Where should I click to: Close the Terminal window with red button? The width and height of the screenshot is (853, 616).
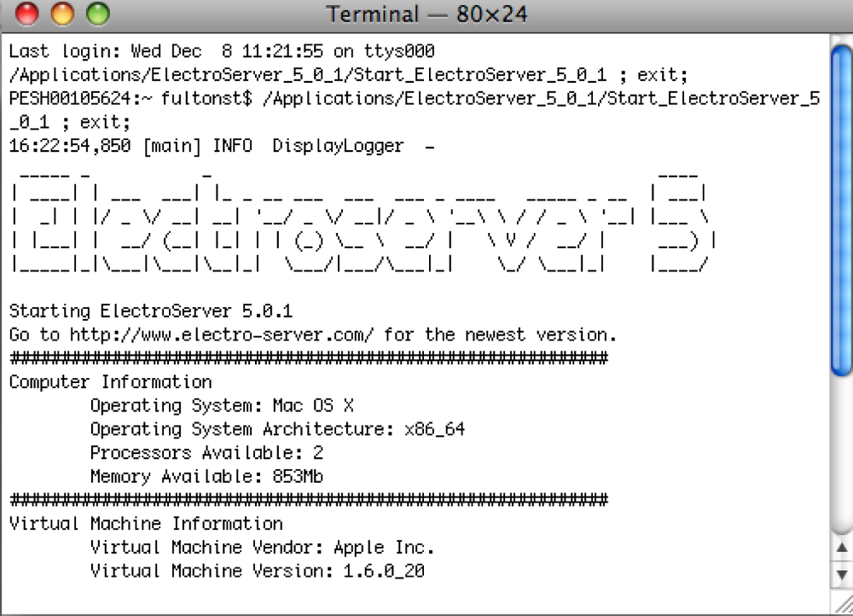26,14
